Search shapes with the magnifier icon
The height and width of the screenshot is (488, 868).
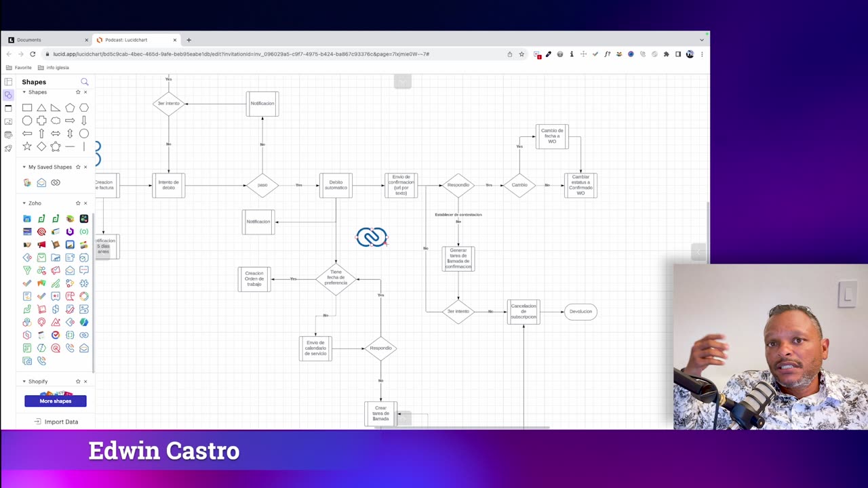(x=85, y=82)
